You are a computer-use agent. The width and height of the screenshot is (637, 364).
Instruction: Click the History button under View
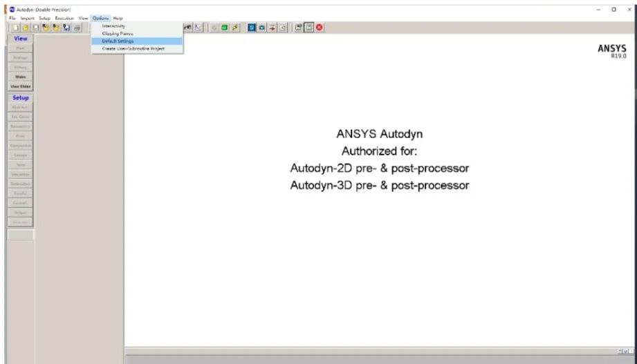20,68
